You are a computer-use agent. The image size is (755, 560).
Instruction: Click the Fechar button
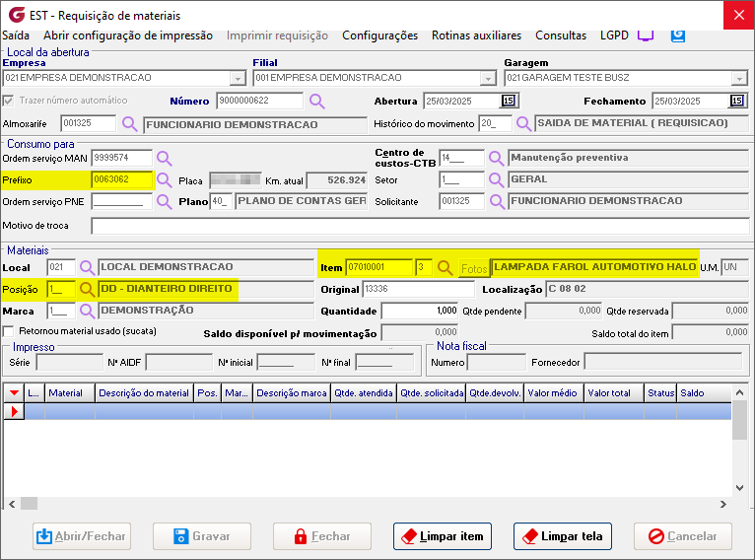pyautogui.click(x=322, y=536)
